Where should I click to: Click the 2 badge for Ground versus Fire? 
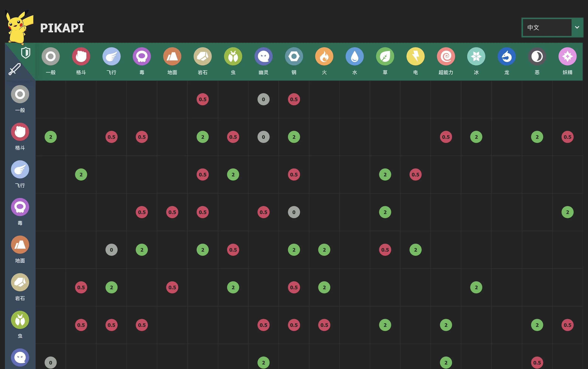point(324,250)
